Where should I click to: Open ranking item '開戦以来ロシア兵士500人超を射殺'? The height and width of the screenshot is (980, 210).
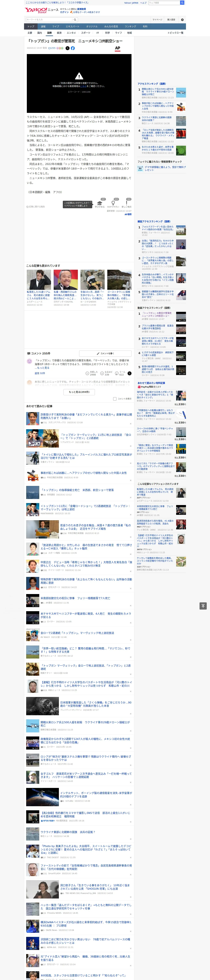[158, 92]
